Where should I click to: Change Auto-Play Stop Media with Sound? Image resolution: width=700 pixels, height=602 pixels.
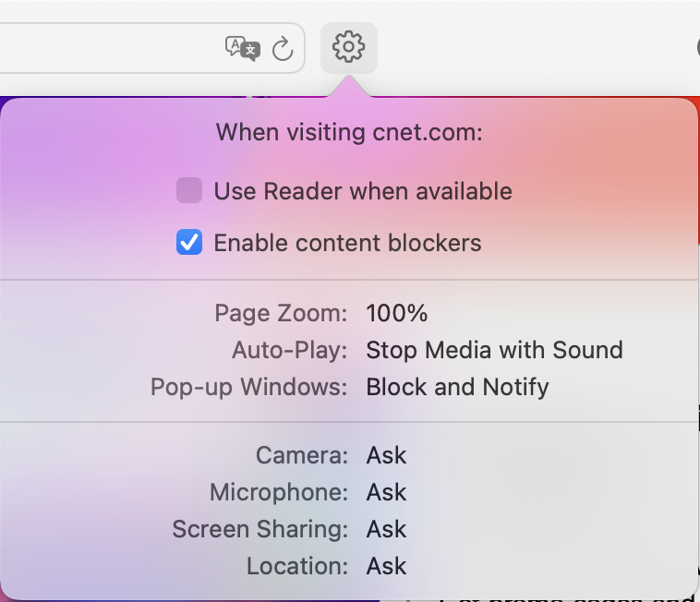click(494, 350)
